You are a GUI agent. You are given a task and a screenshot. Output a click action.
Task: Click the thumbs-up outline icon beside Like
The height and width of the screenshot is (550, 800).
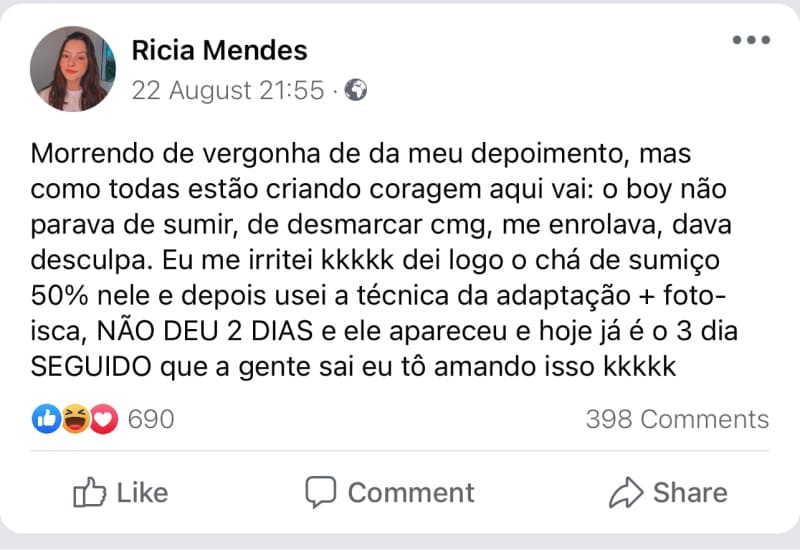pos(90,492)
